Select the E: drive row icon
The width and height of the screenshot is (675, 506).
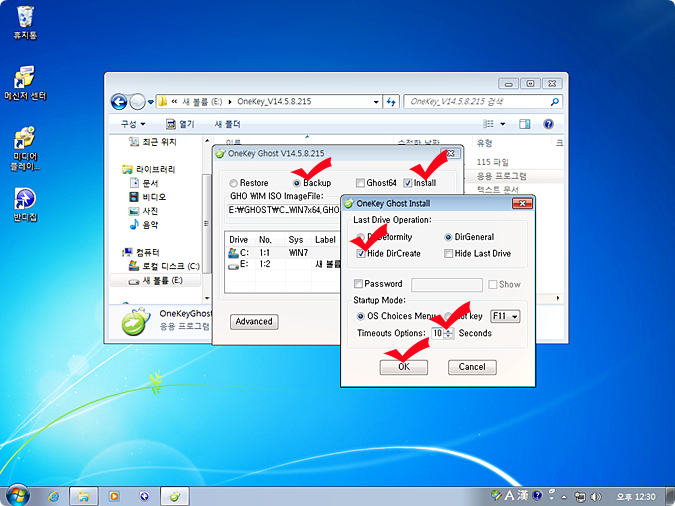click(233, 266)
